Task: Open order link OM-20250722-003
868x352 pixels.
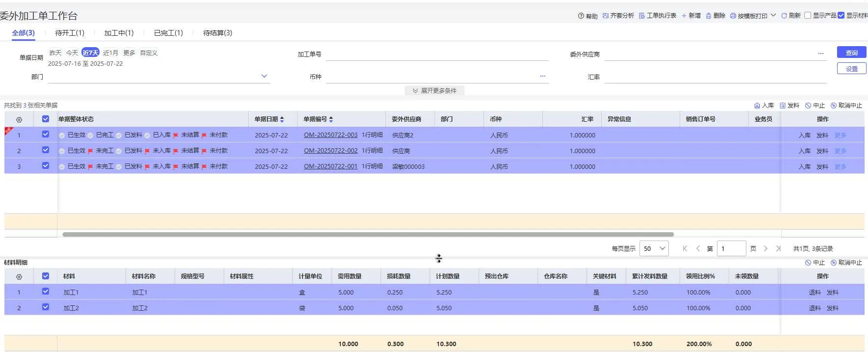Action: pyautogui.click(x=331, y=135)
